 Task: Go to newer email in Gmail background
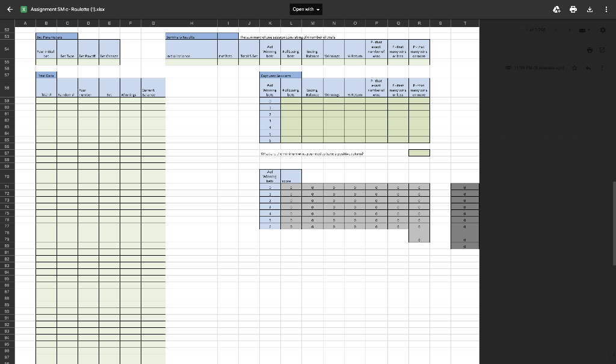556,30
